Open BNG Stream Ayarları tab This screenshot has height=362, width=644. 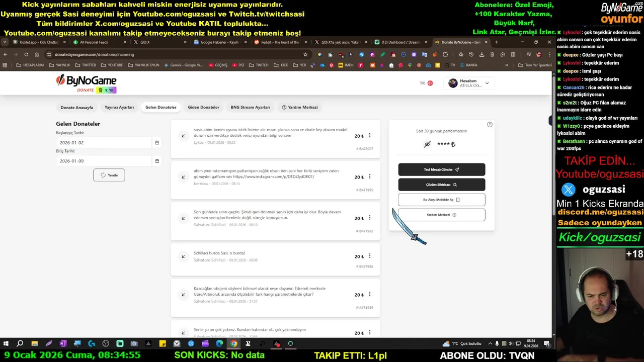251,107
